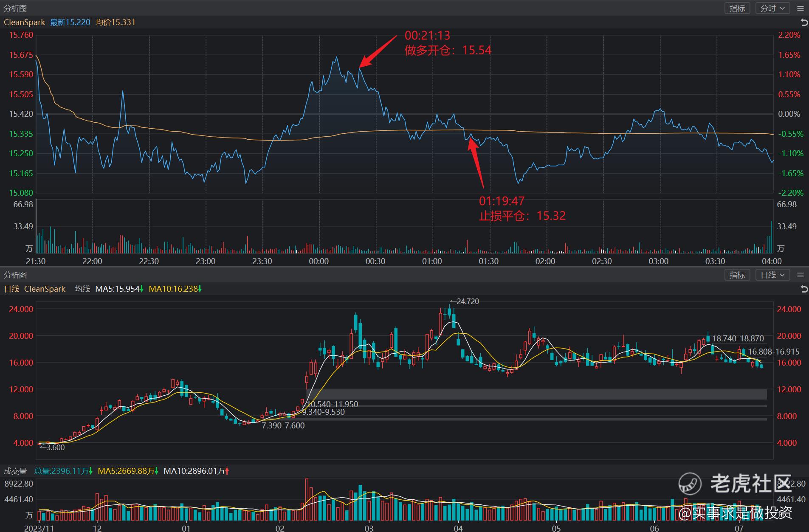809x532 pixels.
Task: Click the 03 month label on the daily axis
Action: (369, 528)
